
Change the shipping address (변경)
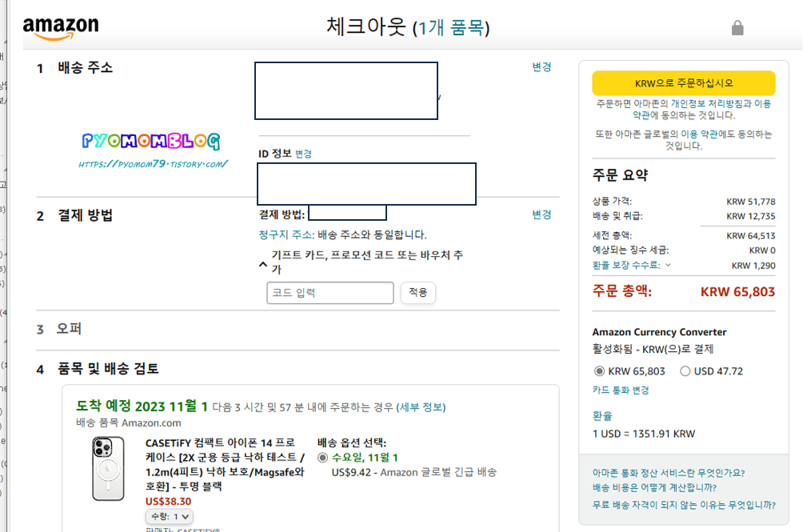point(541,66)
